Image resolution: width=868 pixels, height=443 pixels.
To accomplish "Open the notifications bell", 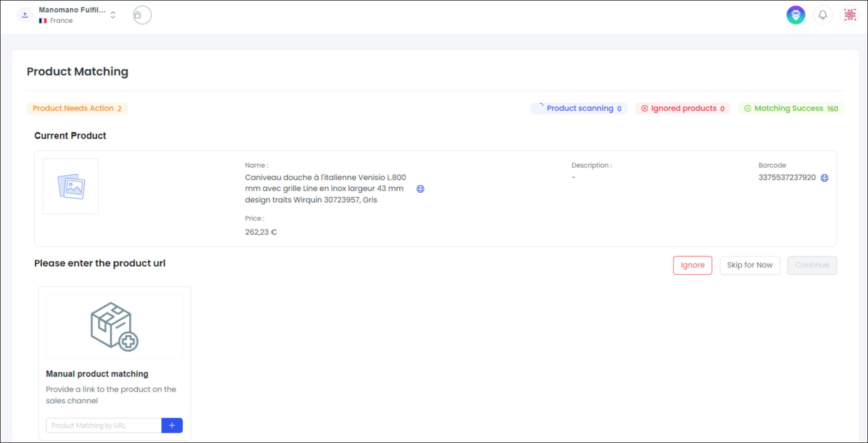I will [x=822, y=15].
